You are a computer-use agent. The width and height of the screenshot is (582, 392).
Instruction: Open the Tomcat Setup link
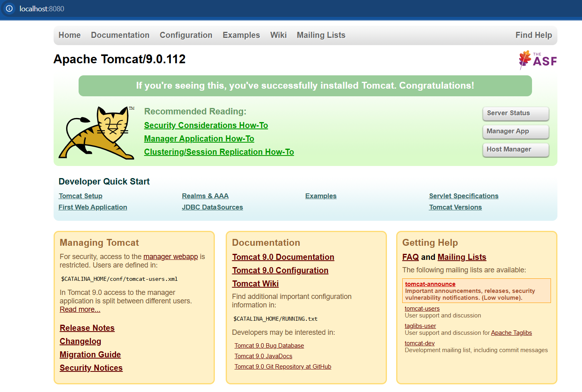tap(81, 196)
